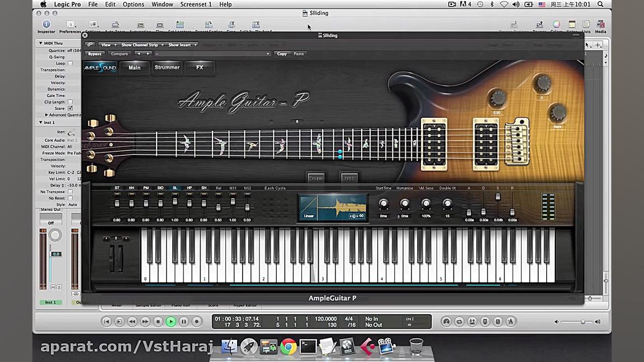This screenshot has width=644, height=362.
Task: Open the plugin View dropdown
Action: point(108,45)
